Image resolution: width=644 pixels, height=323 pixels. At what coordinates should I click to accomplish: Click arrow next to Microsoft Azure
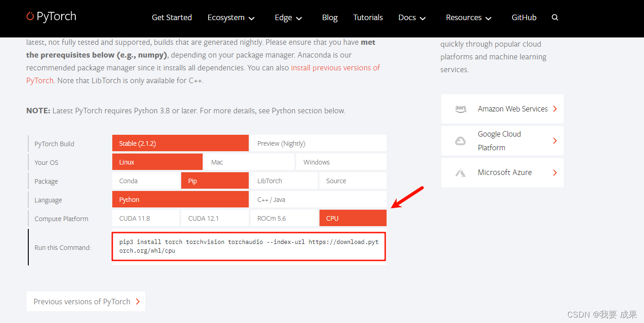[555, 173]
